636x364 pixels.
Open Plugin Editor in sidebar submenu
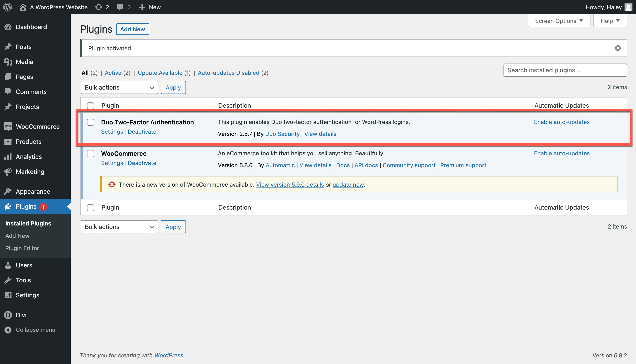click(x=22, y=248)
